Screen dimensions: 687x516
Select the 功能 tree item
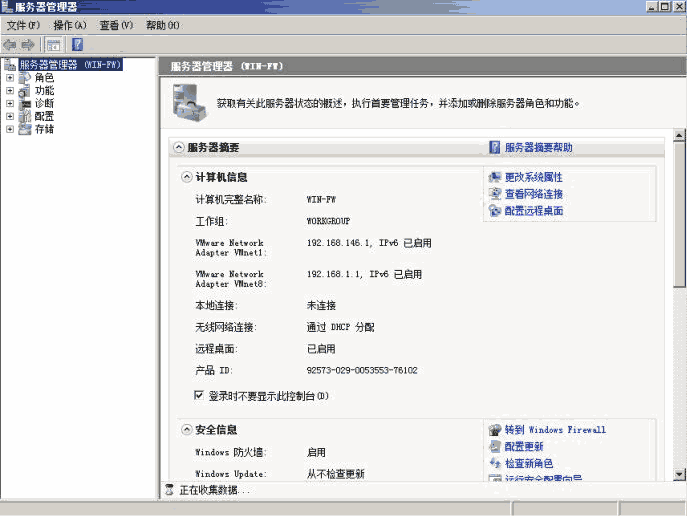44,91
